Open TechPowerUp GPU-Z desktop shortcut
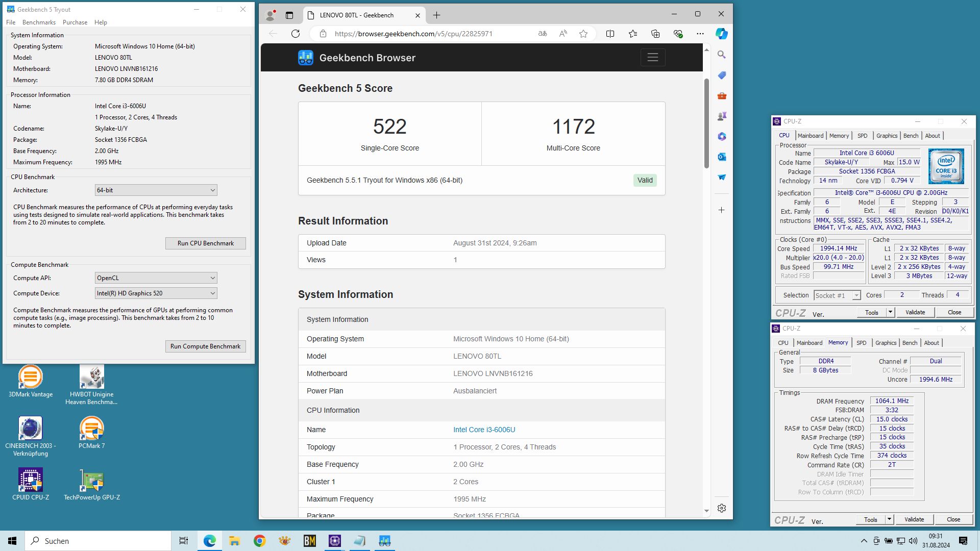This screenshot has height=551, width=980. pos(92,484)
